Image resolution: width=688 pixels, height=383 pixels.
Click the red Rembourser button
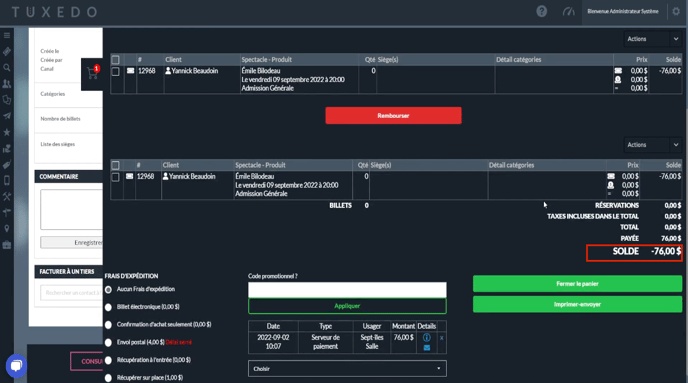[393, 115]
